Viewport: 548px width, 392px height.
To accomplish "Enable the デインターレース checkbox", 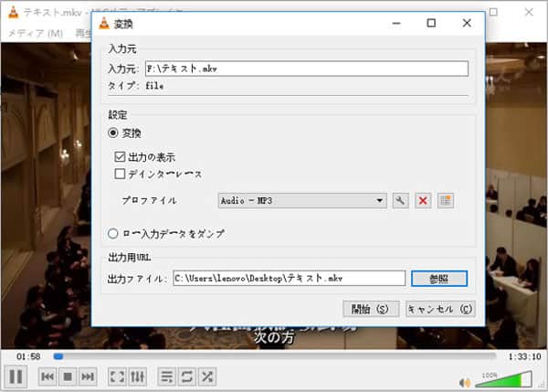I will 120,174.
